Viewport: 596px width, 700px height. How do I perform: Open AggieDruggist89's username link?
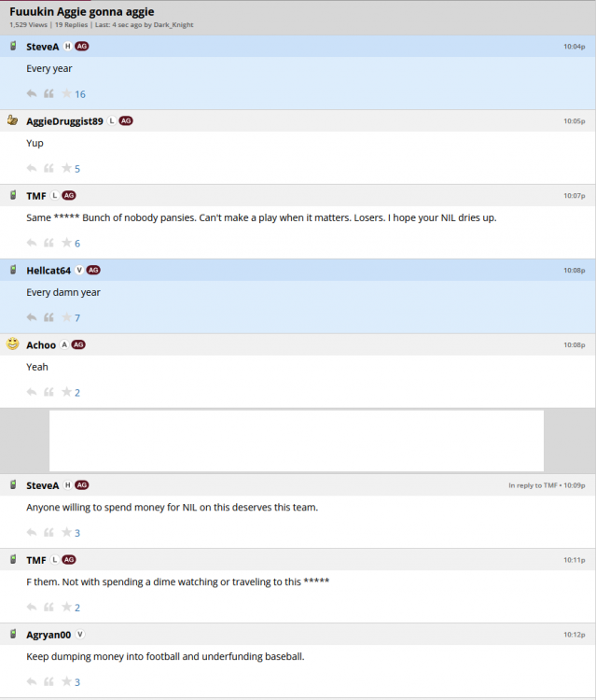click(64, 121)
